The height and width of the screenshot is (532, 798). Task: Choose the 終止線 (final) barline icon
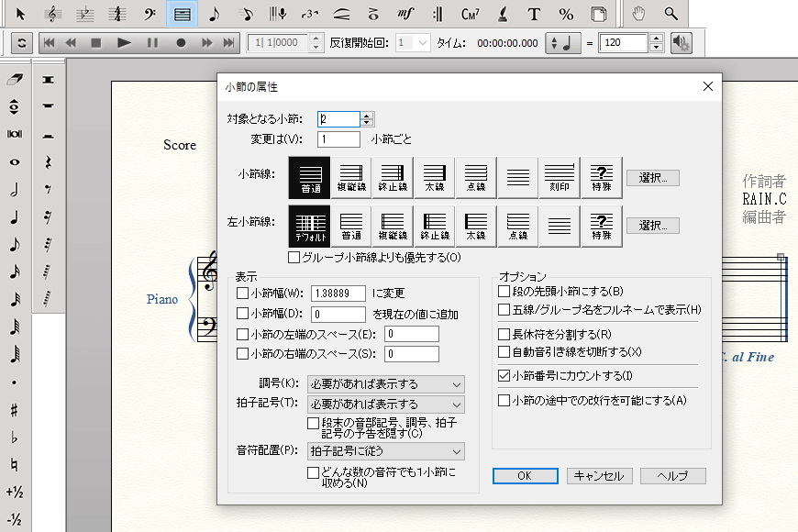coord(394,177)
